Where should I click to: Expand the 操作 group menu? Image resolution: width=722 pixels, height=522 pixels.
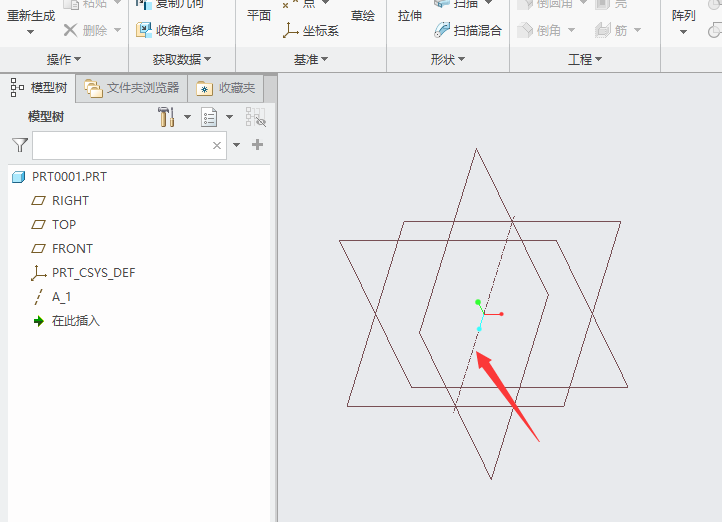coord(64,59)
